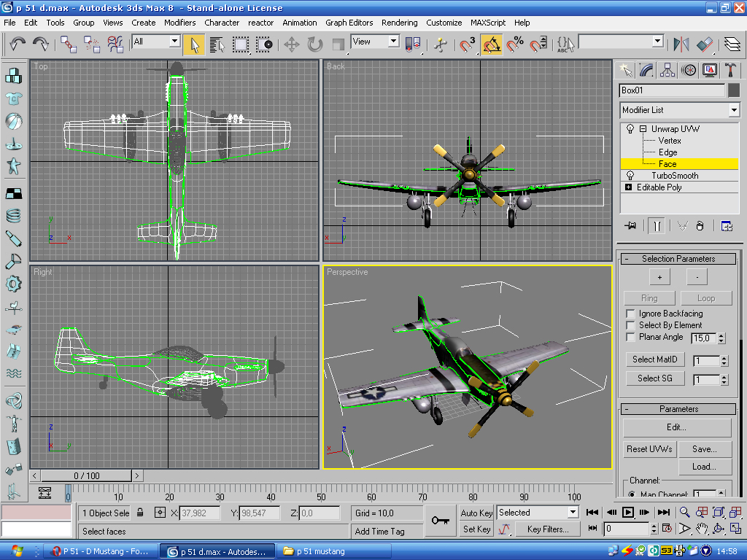Click the Align tool icon

tap(705, 44)
